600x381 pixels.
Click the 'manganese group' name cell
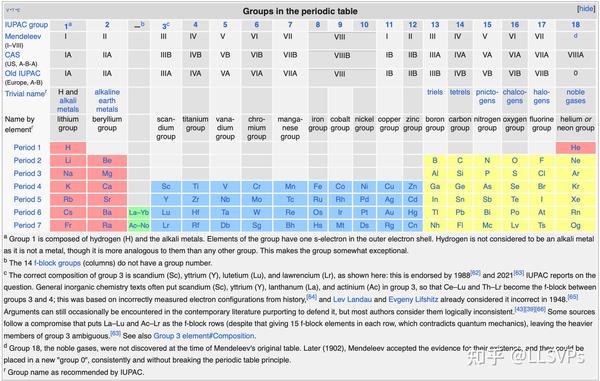pyautogui.click(x=290, y=128)
